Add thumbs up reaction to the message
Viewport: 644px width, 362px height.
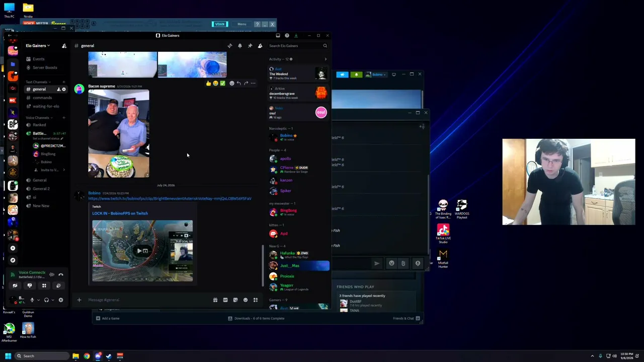[x=208, y=83]
